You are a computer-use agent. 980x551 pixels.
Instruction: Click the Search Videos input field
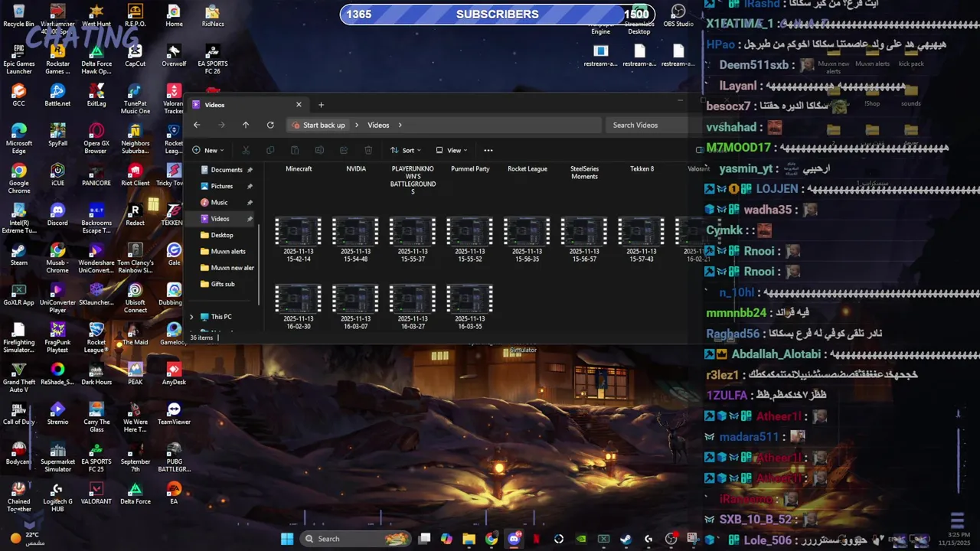tap(648, 125)
